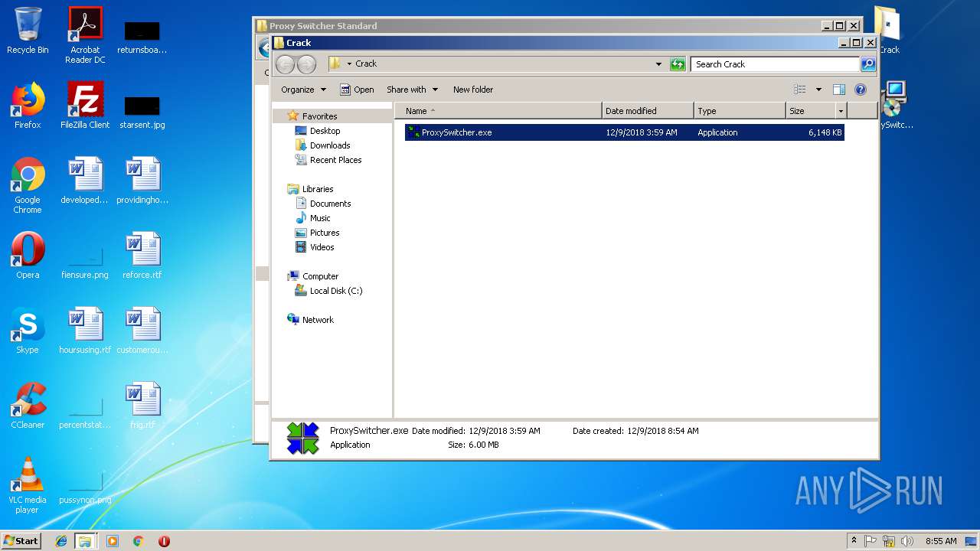
Task: Open Videos library
Action: click(x=322, y=247)
